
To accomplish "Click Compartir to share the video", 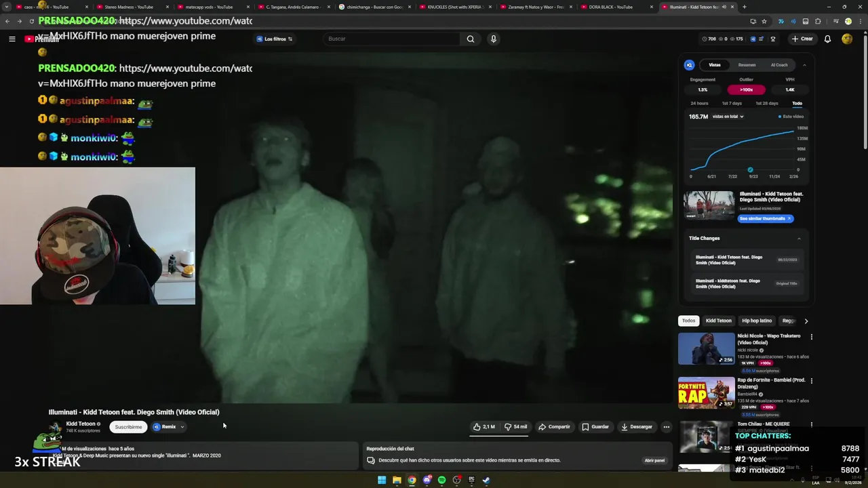I will click(x=554, y=427).
